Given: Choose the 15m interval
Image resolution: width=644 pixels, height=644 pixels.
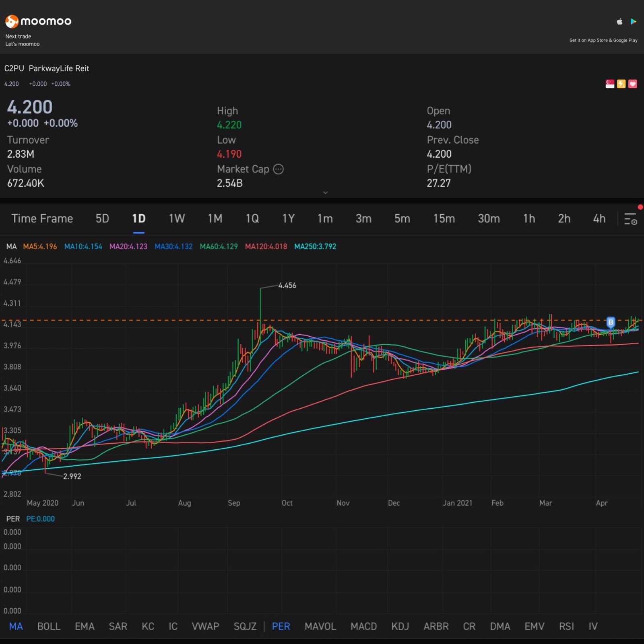Looking at the screenshot, I should click(x=444, y=218).
